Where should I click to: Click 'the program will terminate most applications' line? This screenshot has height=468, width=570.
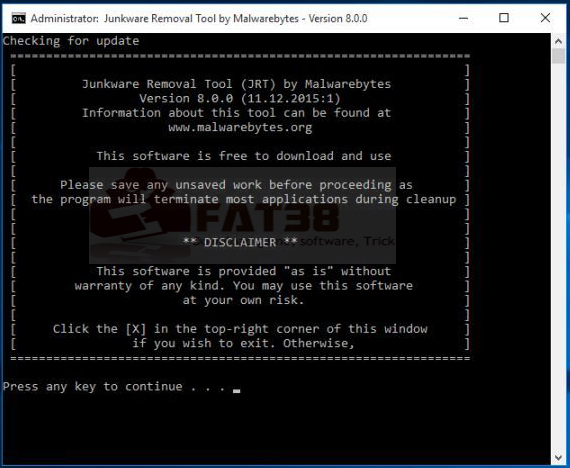pos(244,199)
